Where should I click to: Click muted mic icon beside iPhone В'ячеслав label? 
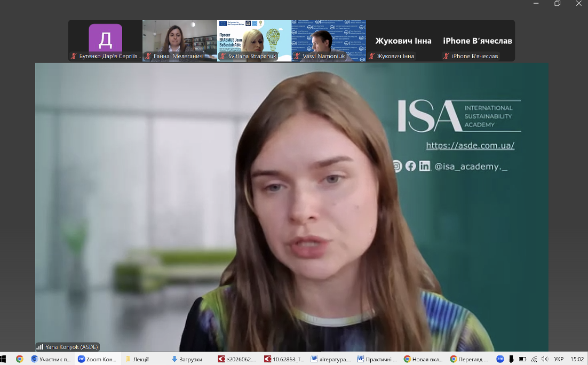(446, 56)
